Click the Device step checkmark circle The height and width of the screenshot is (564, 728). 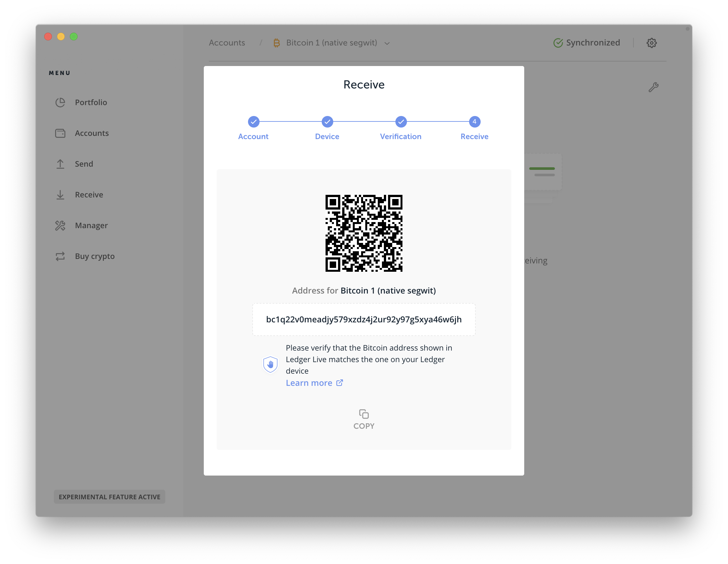(x=327, y=122)
